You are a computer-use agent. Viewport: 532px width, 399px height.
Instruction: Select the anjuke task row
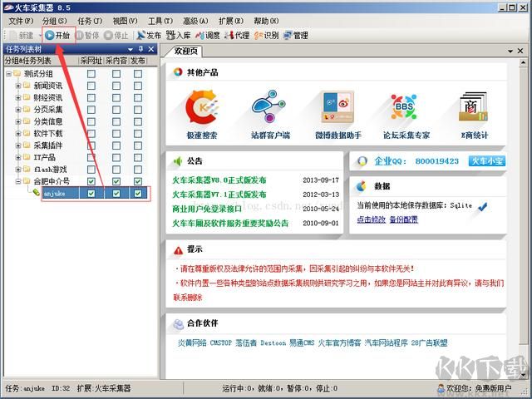tap(94, 194)
